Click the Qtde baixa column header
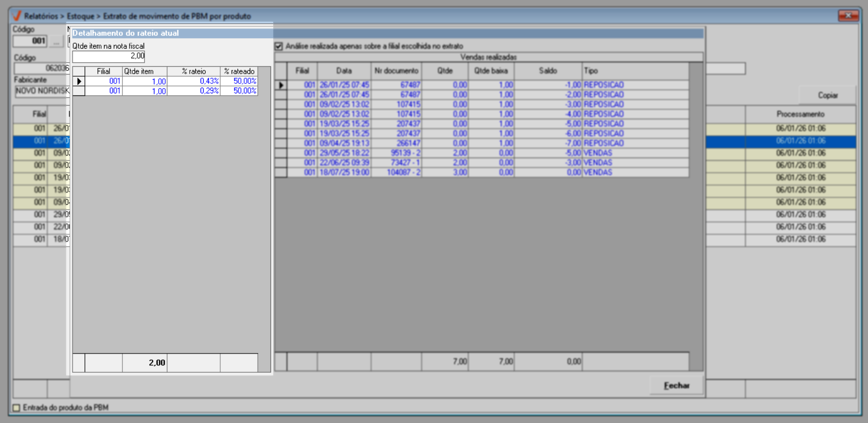 pos(491,70)
